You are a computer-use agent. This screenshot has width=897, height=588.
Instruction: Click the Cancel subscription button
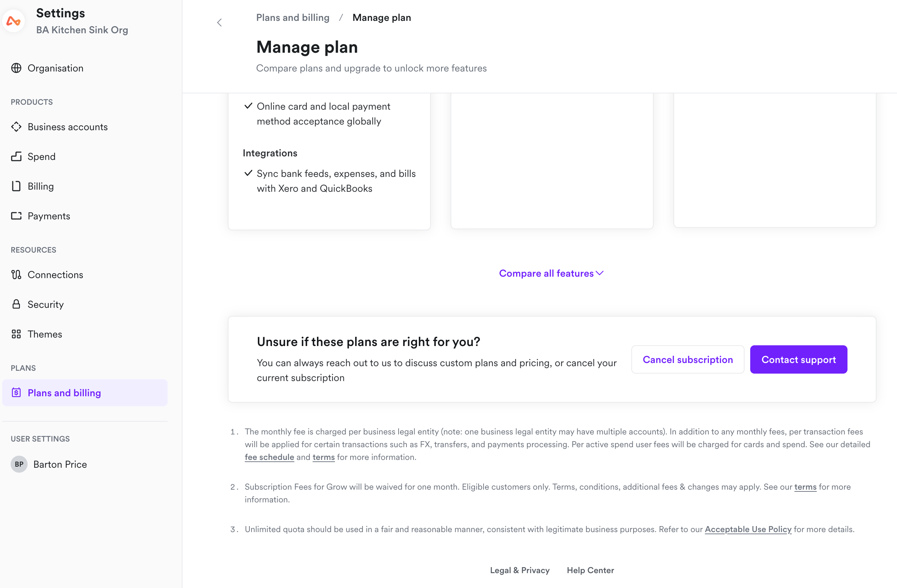688,359
